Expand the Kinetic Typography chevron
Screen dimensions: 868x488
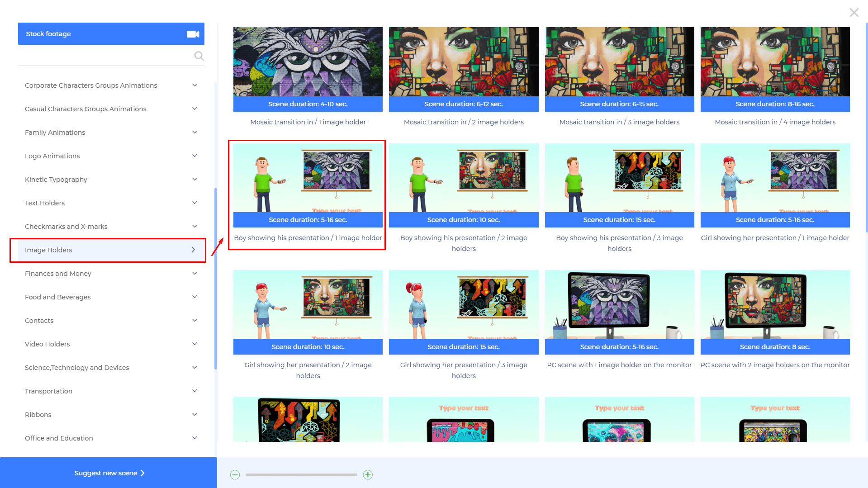click(194, 180)
